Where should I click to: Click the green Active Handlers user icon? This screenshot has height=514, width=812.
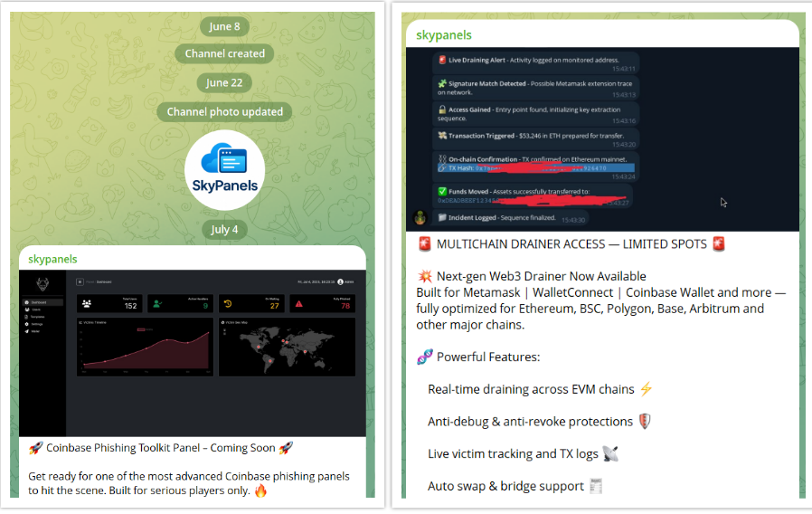click(x=157, y=304)
